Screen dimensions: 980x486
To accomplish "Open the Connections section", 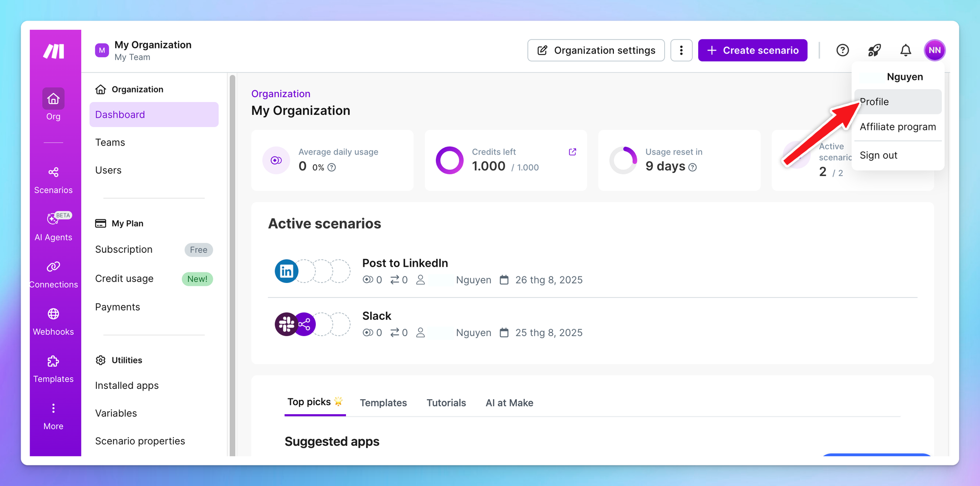I will [x=53, y=275].
